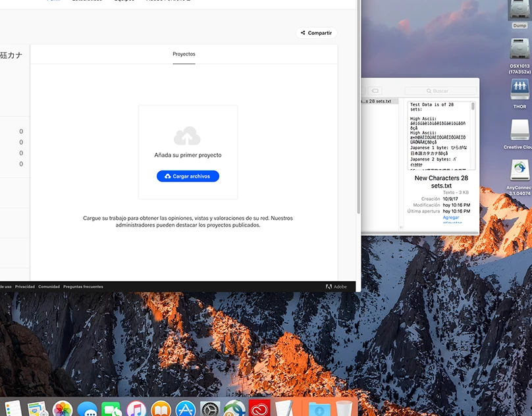
Task: Click the Compartir share button
Action: tap(316, 33)
